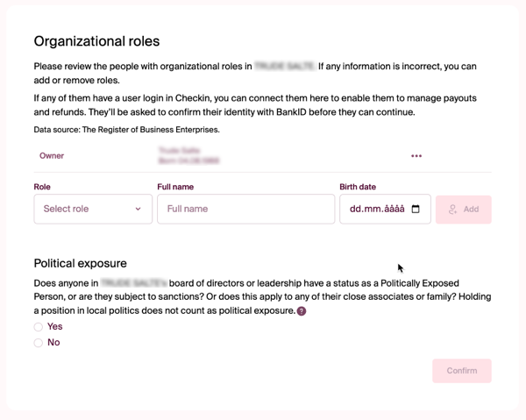526x420 pixels.
Task: Click the add-person icon on Add button
Action: tap(452, 210)
